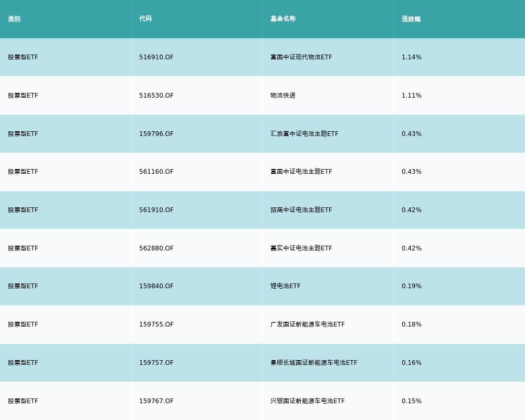Click 0.42% in the 562880.OF row
The height and width of the screenshot is (420, 525).
[x=412, y=248]
